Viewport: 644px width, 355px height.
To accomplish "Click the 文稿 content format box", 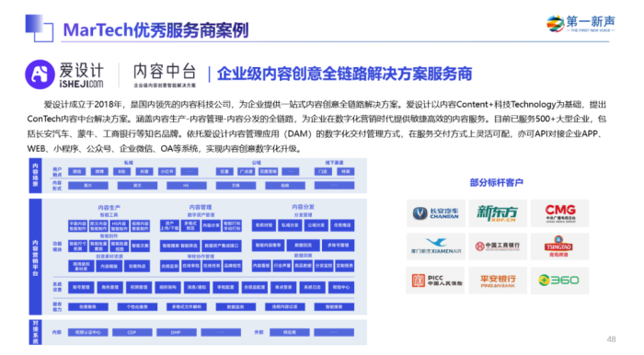I will 236,186.
